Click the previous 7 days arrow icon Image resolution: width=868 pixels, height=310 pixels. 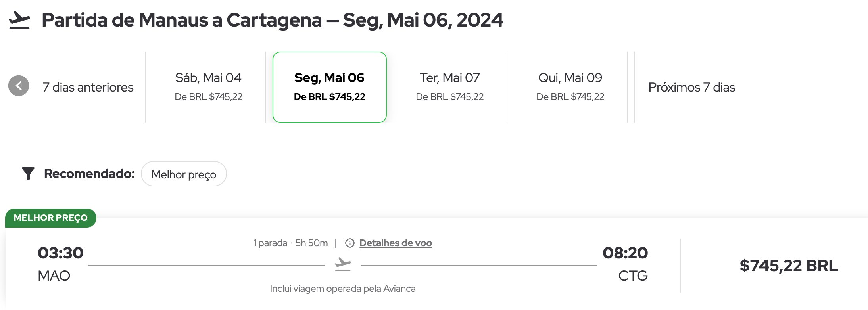pyautogui.click(x=19, y=86)
